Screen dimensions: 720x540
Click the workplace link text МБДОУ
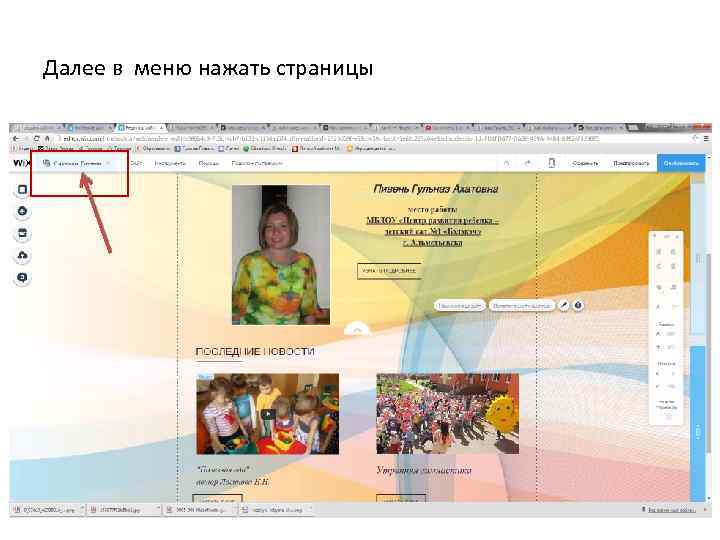(x=432, y=231)
